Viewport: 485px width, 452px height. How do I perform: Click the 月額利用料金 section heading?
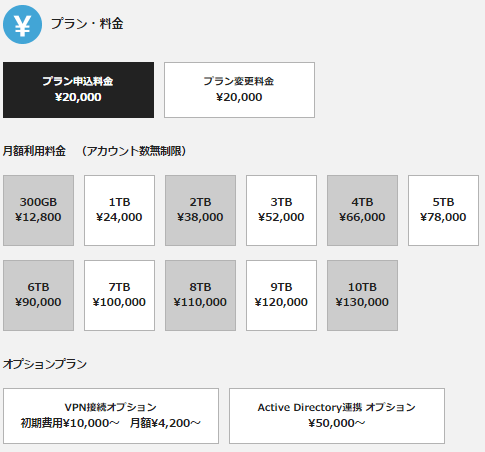coord(34,151)
